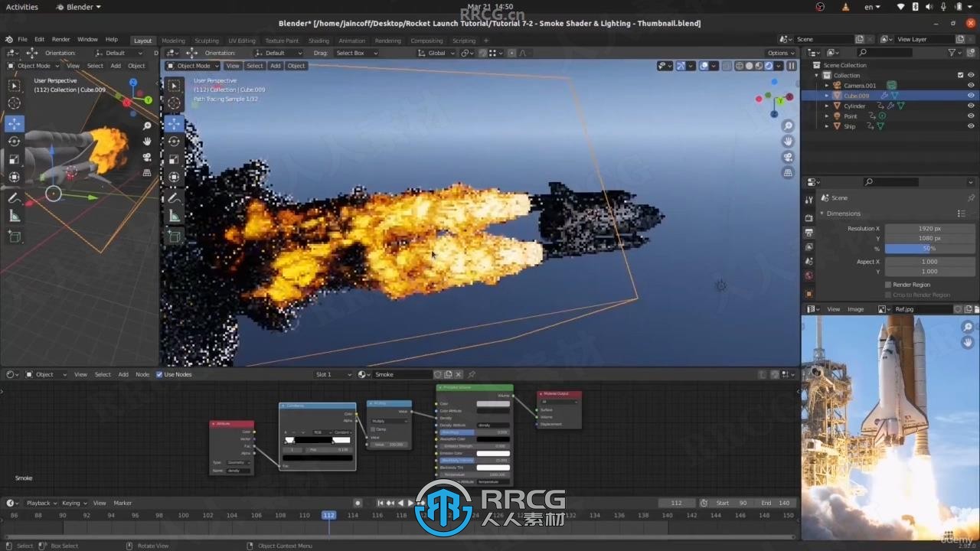Switch to solid viewport shading
980x551 pixels.
click(x=749, y=66)
